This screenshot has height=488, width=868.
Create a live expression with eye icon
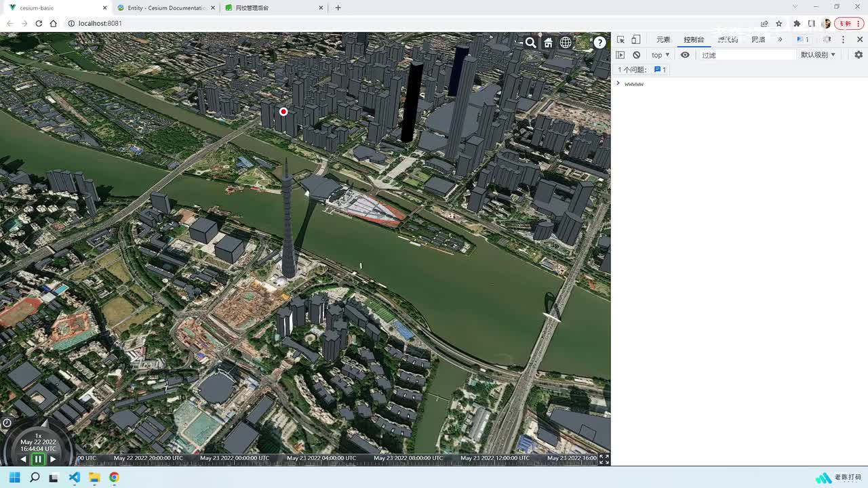685,55
